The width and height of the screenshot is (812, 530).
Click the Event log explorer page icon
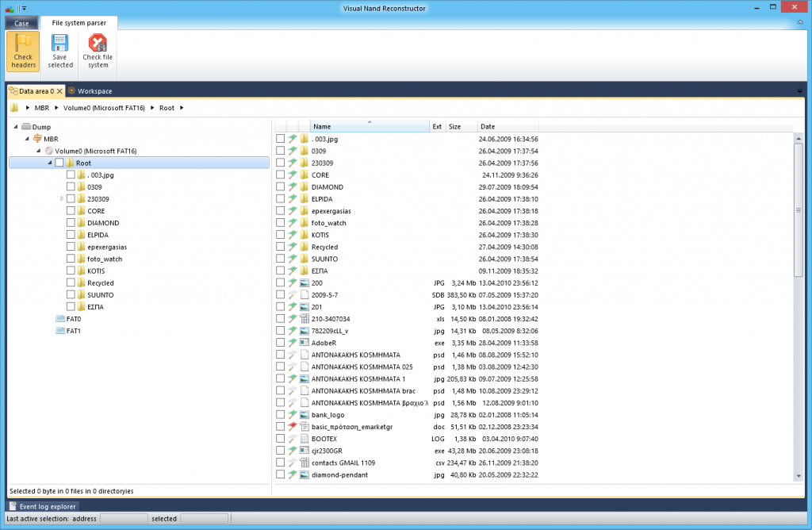(13, 506)
